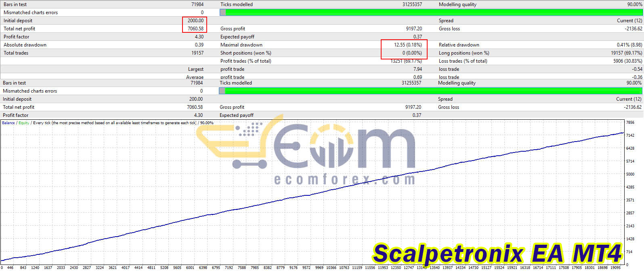The image size is (644, 271).
Task: Click the "17905" trade number axis label
Action: tap(577, 268)
